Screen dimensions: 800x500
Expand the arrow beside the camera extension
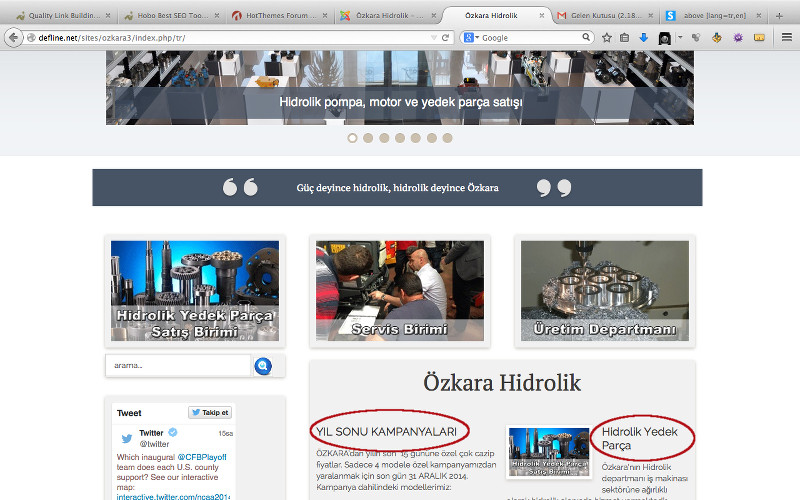(x=680, y=37)
